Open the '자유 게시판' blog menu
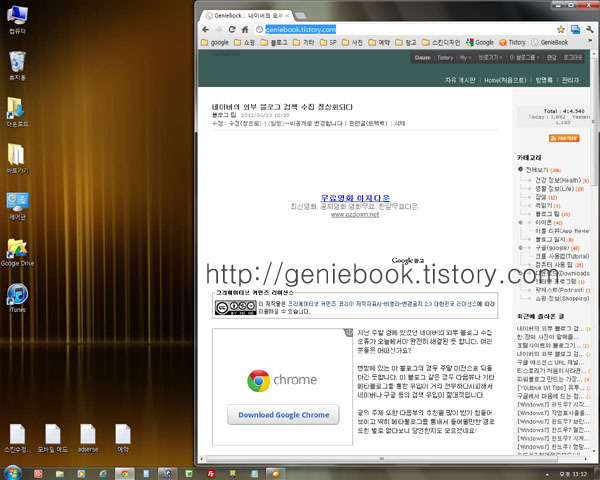600x480 pixels. 460,80
